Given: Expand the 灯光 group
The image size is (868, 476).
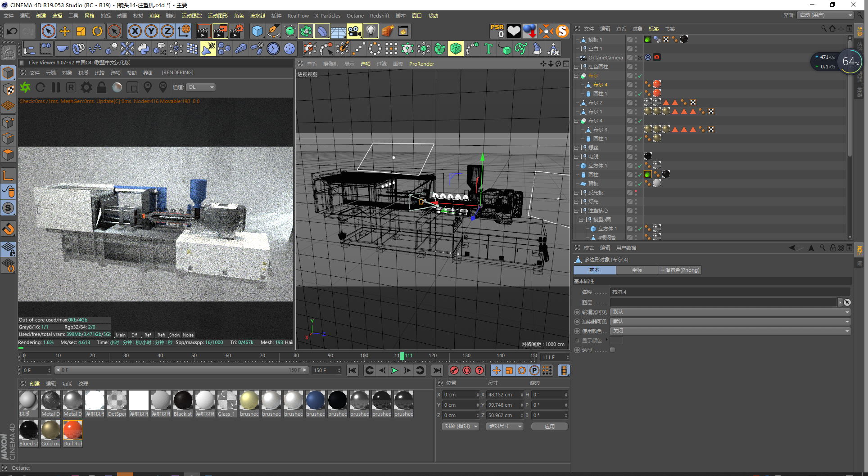Looking at the screenshot, I should 576,202.
